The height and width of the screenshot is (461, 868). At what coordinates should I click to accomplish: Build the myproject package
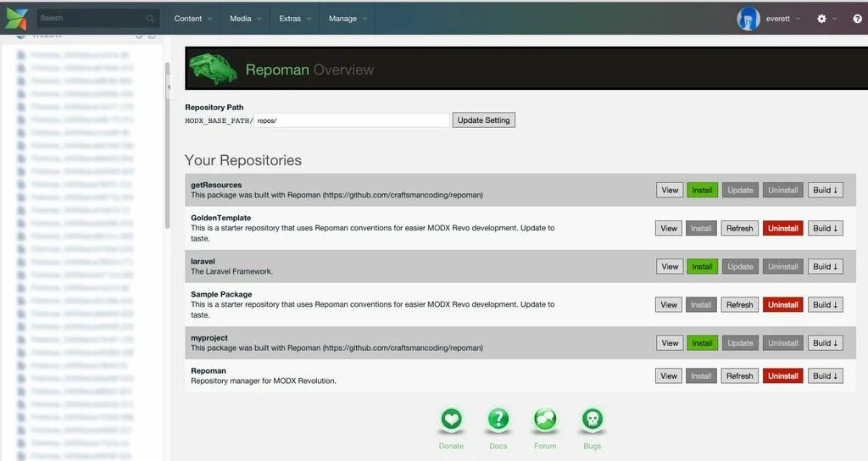tap(825, 342)
